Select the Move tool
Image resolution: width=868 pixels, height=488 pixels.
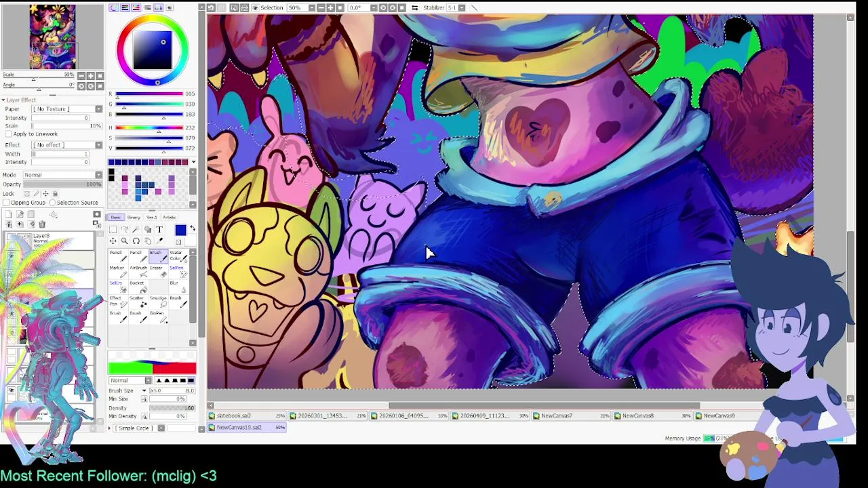click(x=113, y=241)
